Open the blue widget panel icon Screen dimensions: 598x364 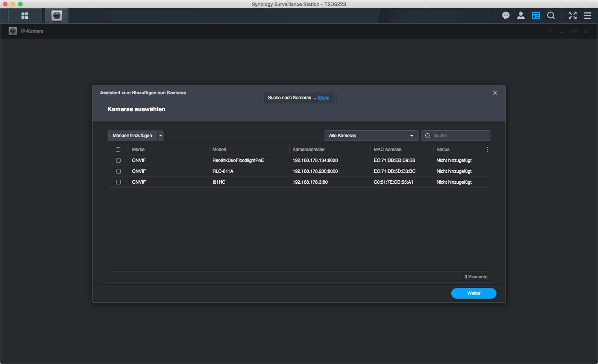(536, 16)
